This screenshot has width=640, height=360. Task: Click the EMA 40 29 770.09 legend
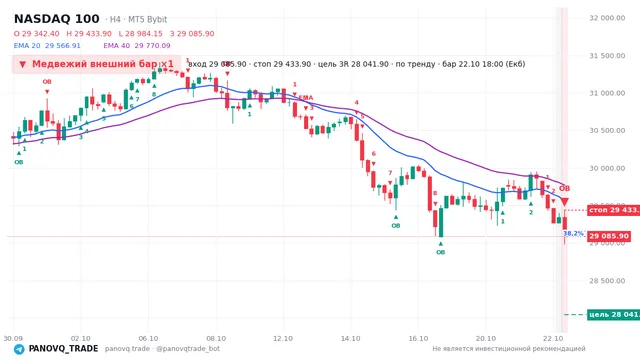(137, 46)
